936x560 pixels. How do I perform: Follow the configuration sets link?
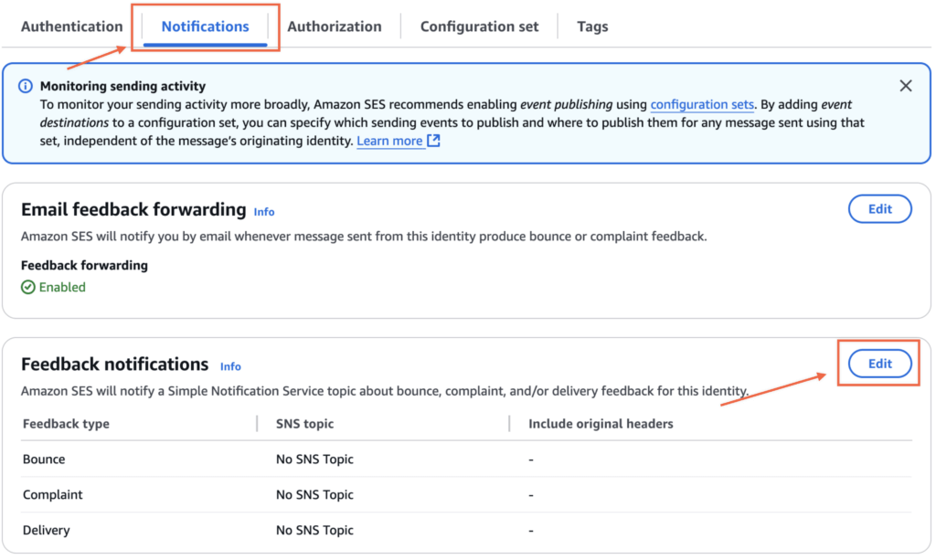coord(702,104)
